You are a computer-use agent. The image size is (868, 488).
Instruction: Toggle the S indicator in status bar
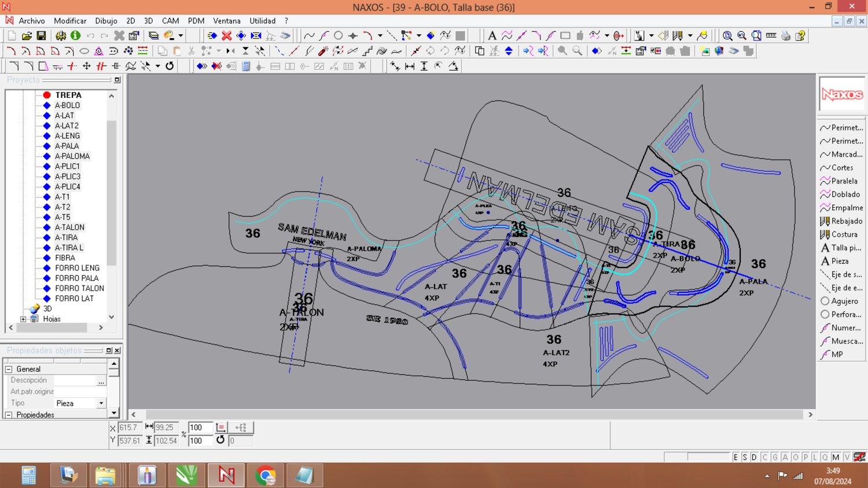click(x=745, y=457)
